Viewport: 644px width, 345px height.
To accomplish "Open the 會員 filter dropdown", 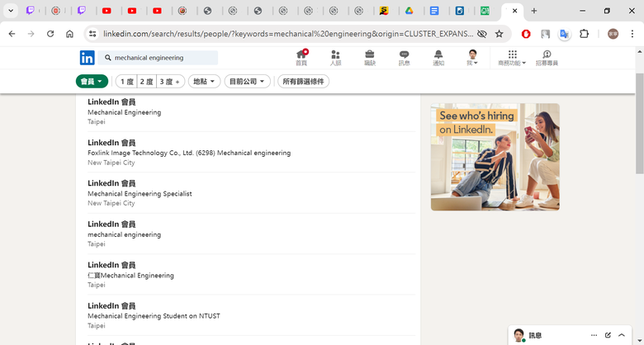I will coord(92,82).
